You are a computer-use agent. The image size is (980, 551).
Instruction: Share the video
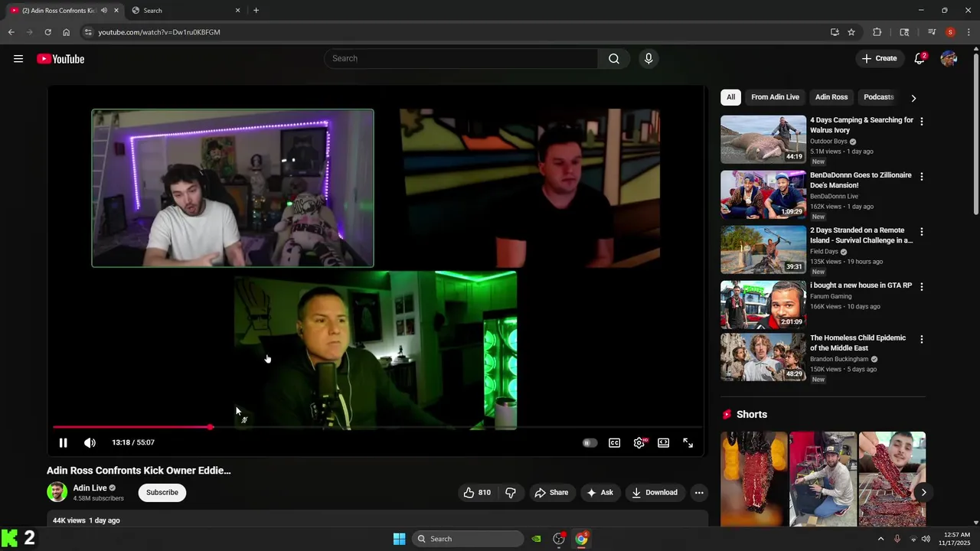(x=551, y=493)
